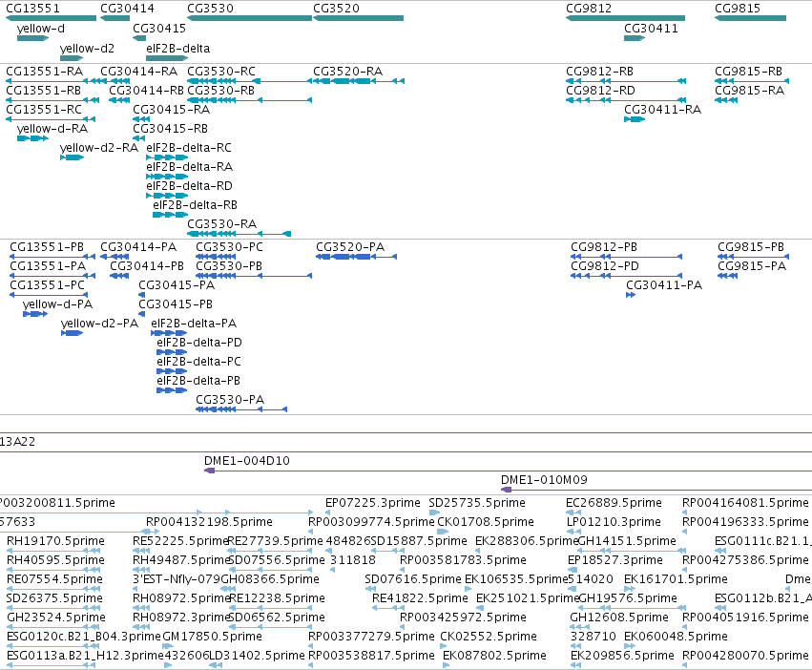812x670 pixels.
Task: Select transcript CG3530-RB
Action: [250, 100]
